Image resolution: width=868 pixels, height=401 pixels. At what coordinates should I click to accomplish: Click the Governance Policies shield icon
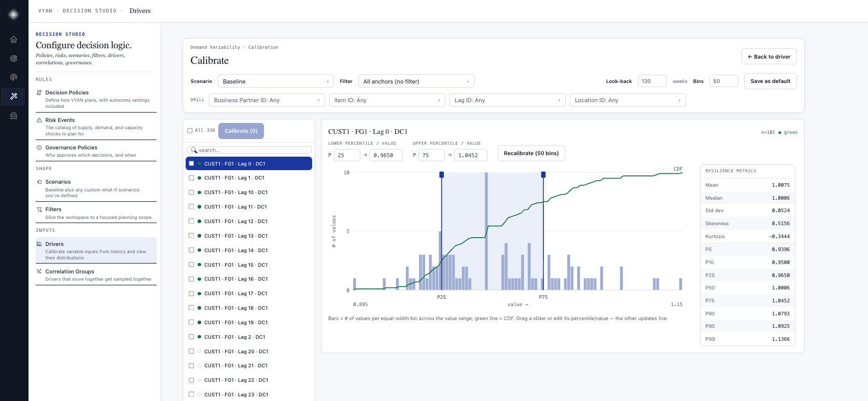pos(39,147)
